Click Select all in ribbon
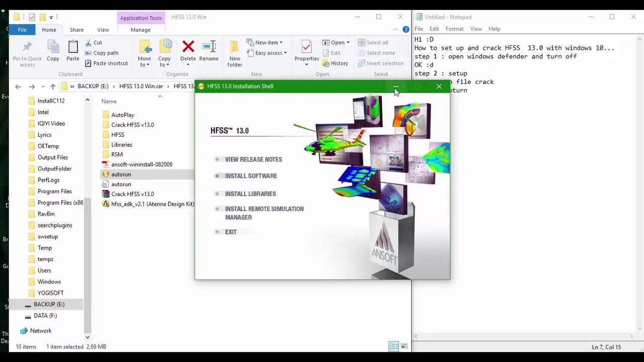 373,43
